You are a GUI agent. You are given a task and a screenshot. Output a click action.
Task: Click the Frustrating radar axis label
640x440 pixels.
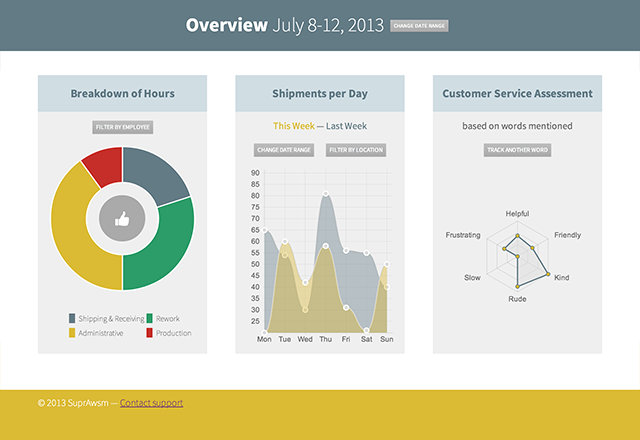[x=463, y=235]
